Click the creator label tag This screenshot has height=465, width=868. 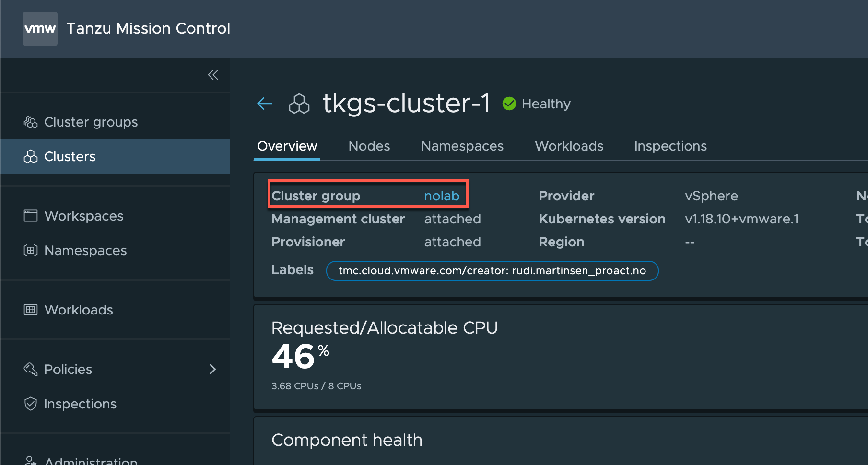(492, 271)
